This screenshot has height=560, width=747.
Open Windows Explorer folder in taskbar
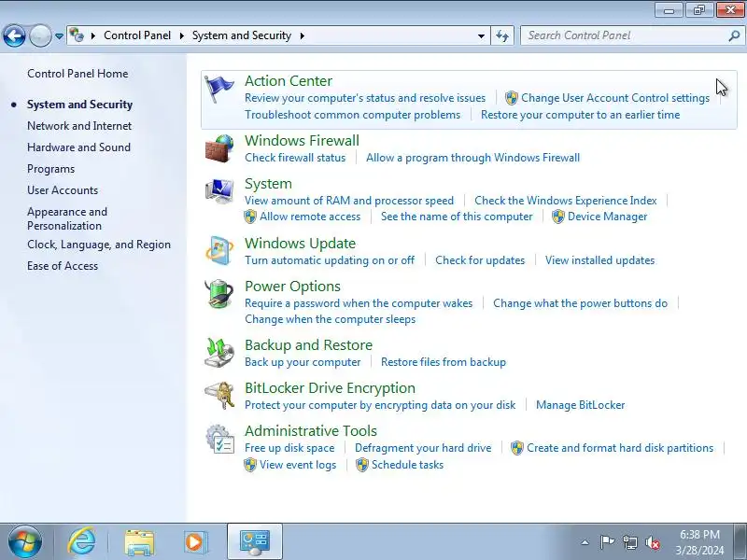pyautogui.click(x=139, y=542)
